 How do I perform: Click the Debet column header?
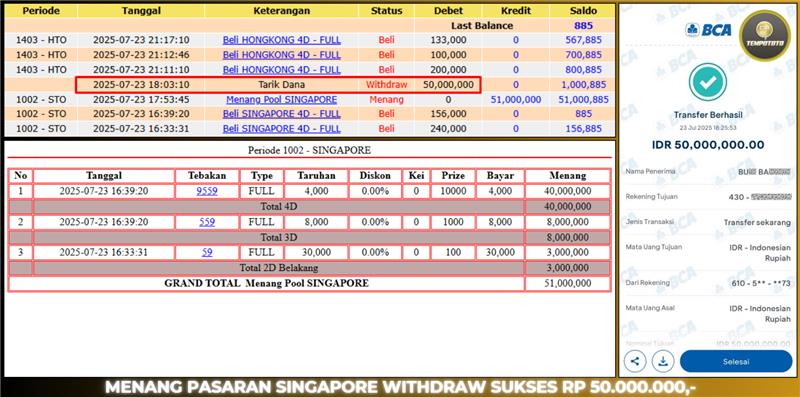[448, 11]
